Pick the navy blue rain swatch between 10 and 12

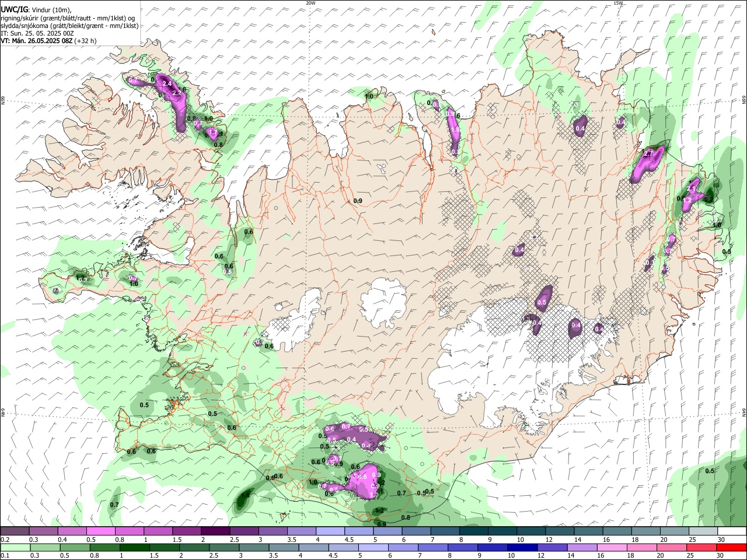[x=522, y=548]
